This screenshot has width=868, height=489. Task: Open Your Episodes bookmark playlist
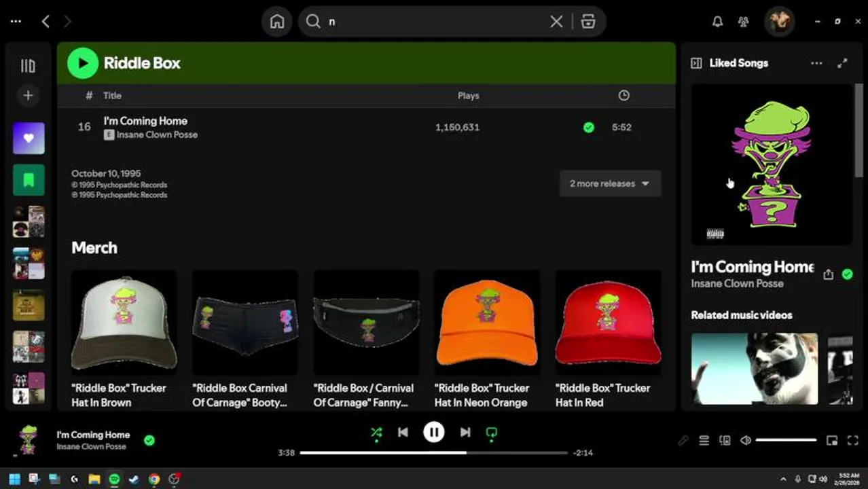[29, 180]
